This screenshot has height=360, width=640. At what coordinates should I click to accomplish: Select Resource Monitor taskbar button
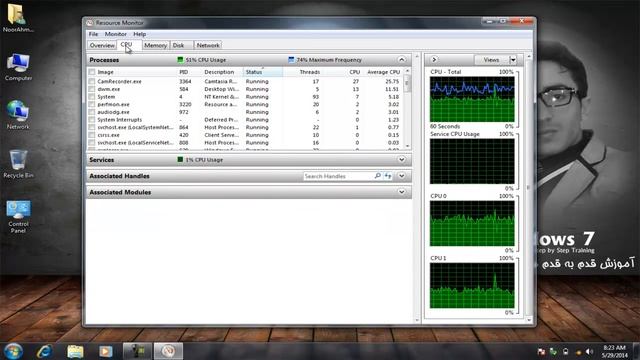point(168,351)
